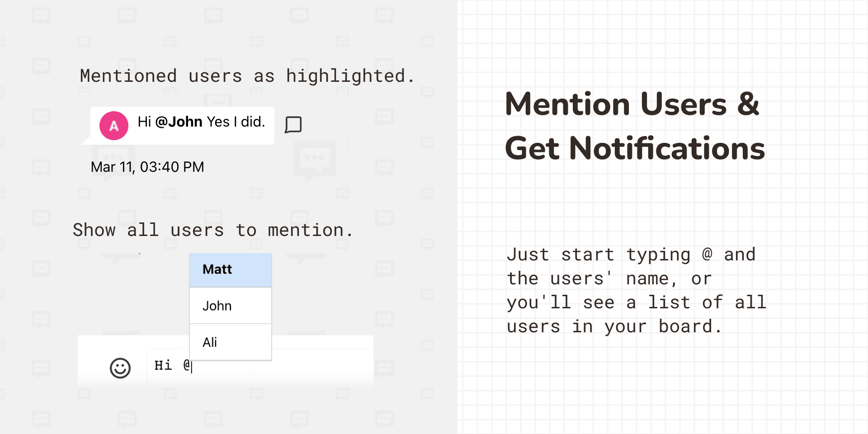This screenshot has height=434, width=868.
Task: Click the 'users in your board.' line
Action: [x=614, y=326]
